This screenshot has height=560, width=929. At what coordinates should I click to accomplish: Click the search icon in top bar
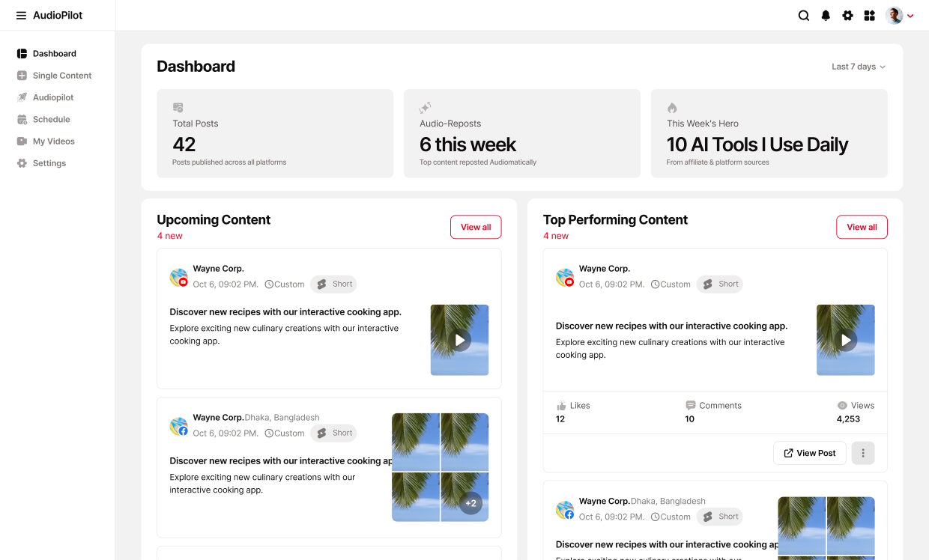pos(804,16)
